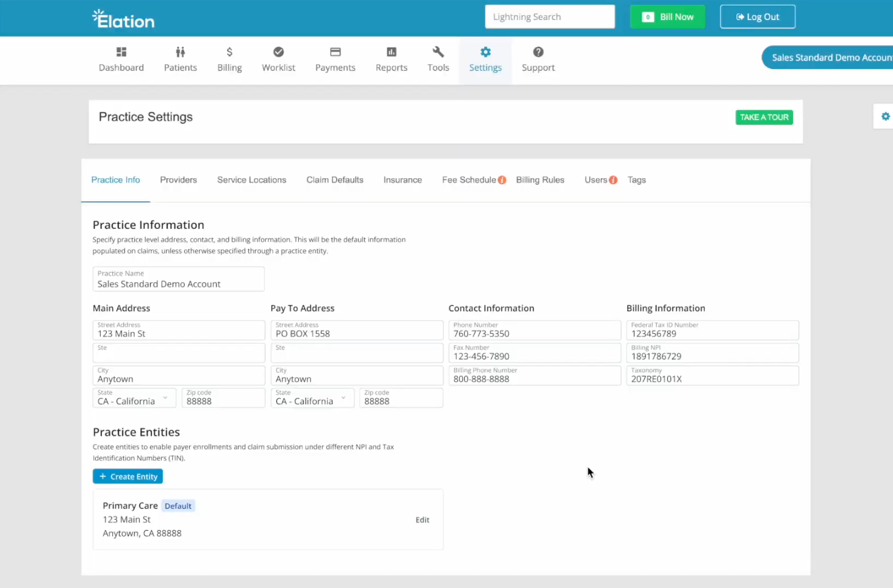893x588 pixels.
Task: Expand Main Address State dropdown
Action: tap(134, 398)
